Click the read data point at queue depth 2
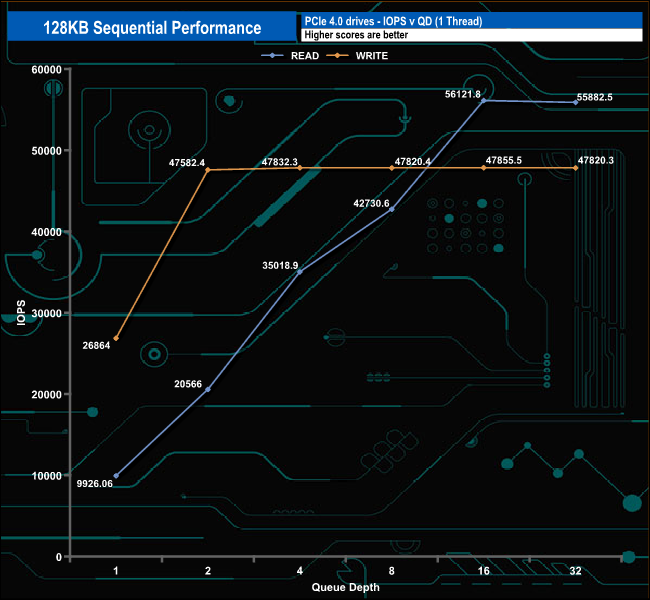This screenshot has width=650, height=600. 208,389
